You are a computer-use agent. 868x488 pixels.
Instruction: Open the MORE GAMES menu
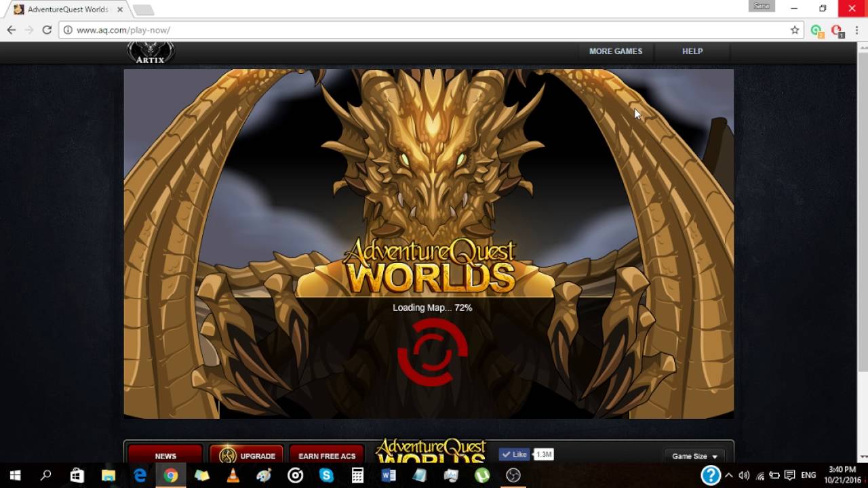pos(615,52)
